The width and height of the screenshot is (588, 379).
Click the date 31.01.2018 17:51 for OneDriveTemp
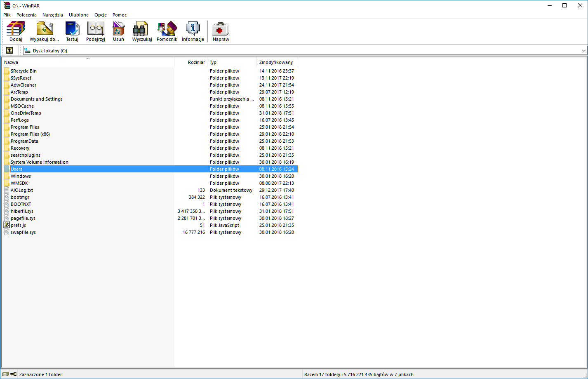(277, 113)
